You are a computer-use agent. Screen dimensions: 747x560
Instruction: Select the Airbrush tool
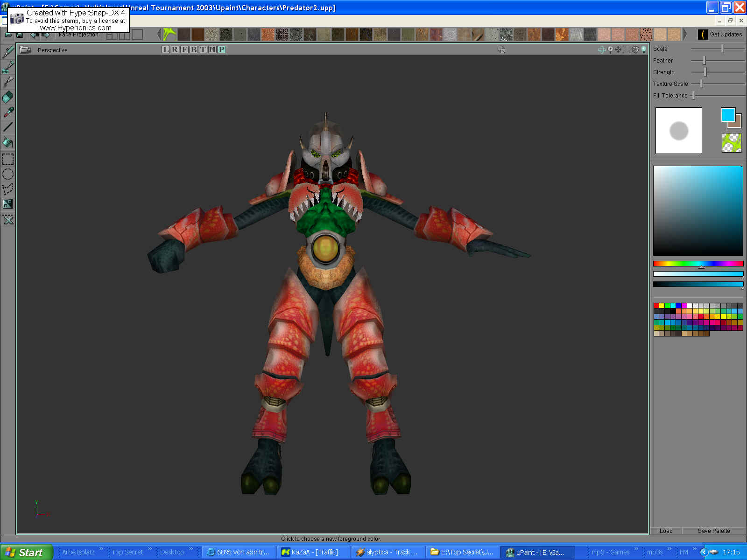click(8, 68)
